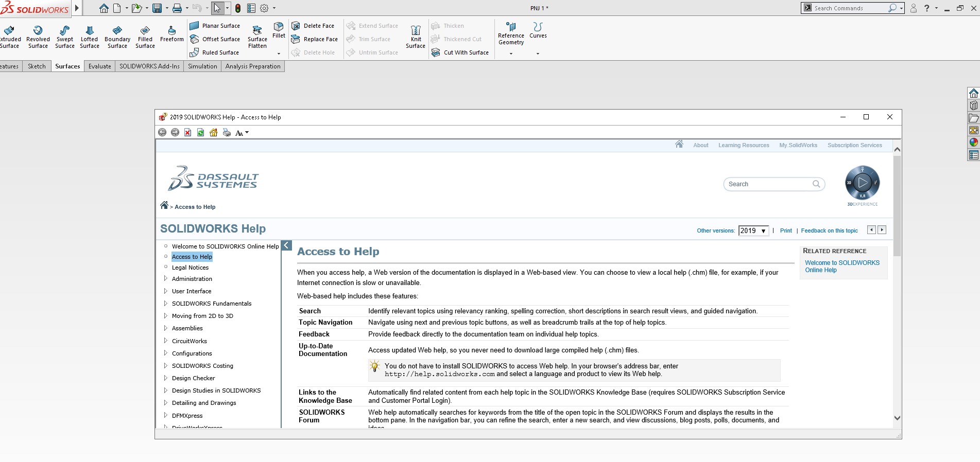This screenshot has width=980, height=462.
Task: Activate the Knit Surface tool
Action: (x=416, y=37)
